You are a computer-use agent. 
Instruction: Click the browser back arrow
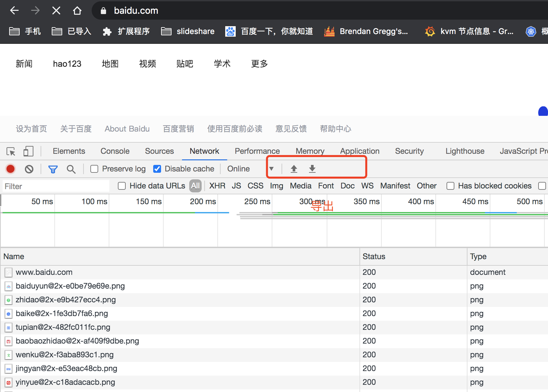coord(14,11)
